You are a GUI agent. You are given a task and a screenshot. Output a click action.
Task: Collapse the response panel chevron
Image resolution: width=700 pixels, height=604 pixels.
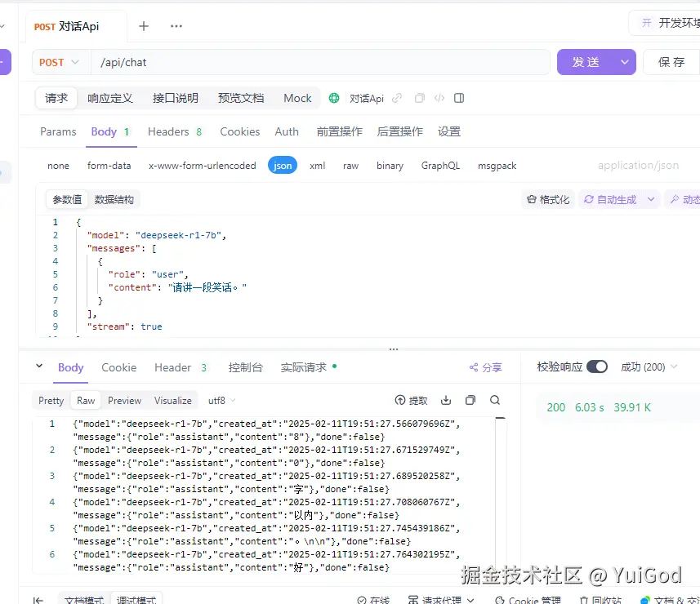(39, 366)
